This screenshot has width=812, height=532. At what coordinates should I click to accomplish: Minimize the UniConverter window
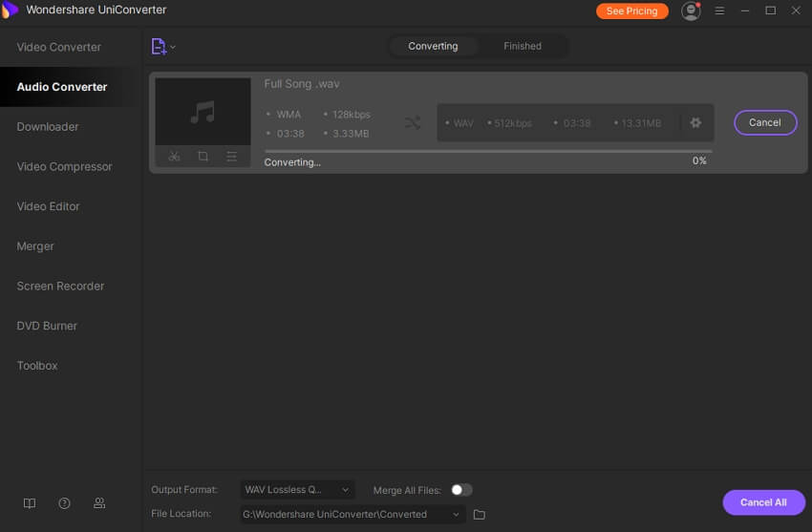click(x=745, y=11)
